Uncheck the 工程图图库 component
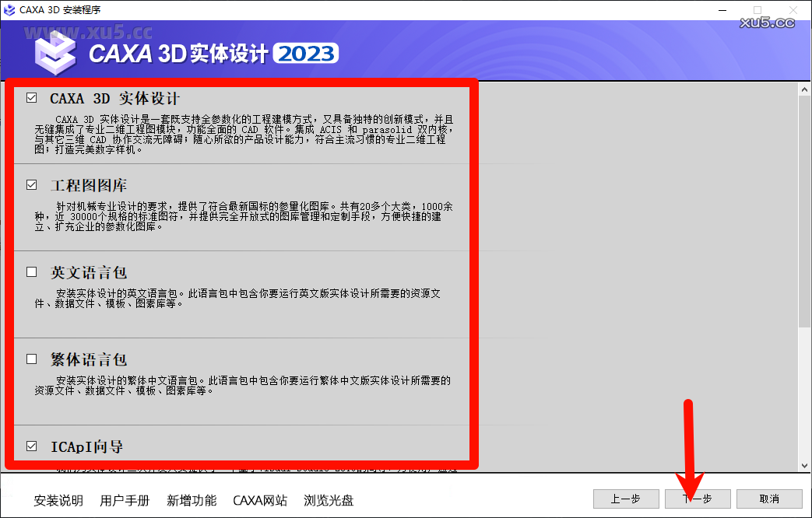The image size is (812, 518). (x=32, y=184)
